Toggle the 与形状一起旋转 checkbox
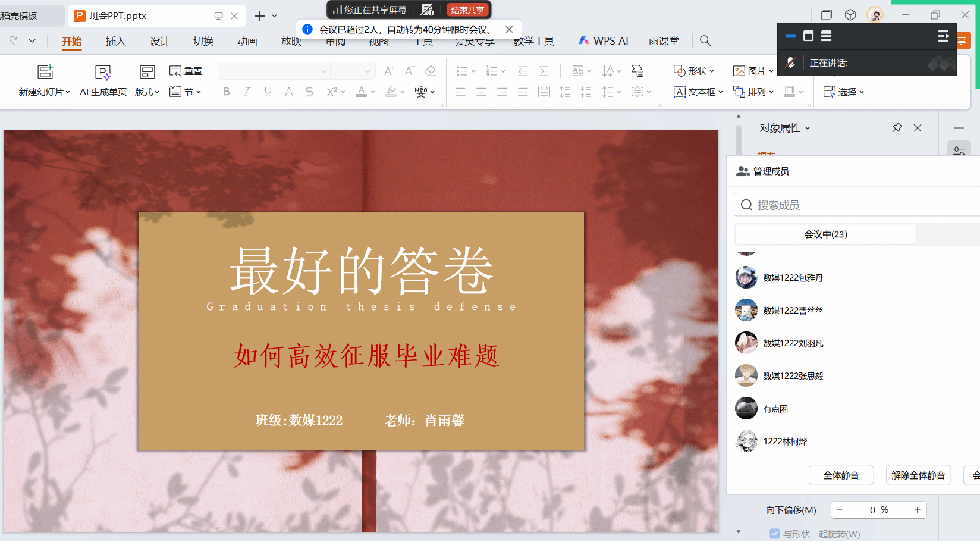 775,534
